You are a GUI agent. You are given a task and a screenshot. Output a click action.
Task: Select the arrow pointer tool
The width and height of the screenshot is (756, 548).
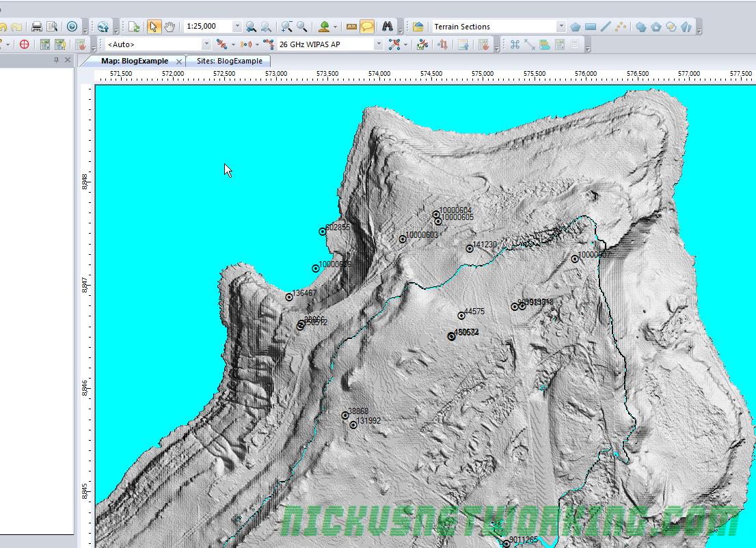tap(154, 27)
